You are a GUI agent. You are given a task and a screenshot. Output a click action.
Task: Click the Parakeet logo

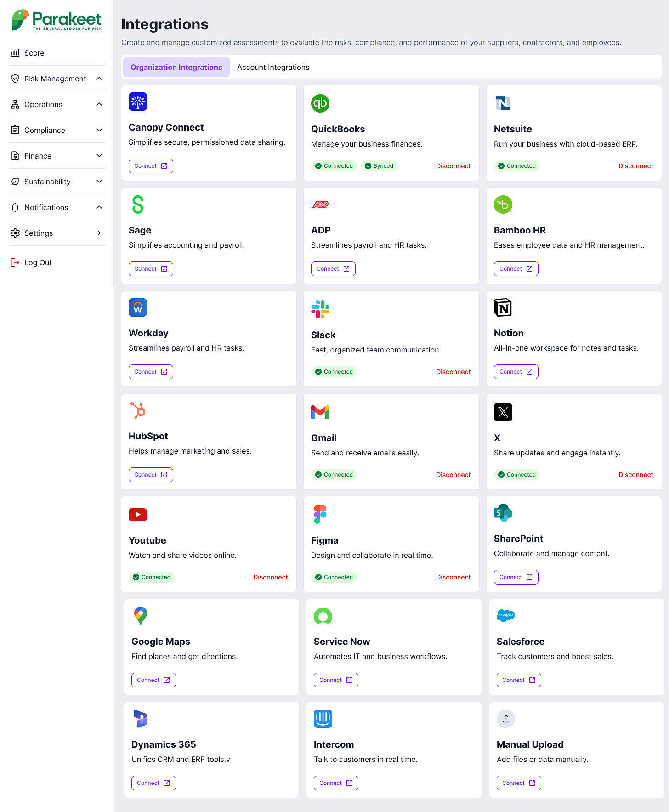point(57,20)
